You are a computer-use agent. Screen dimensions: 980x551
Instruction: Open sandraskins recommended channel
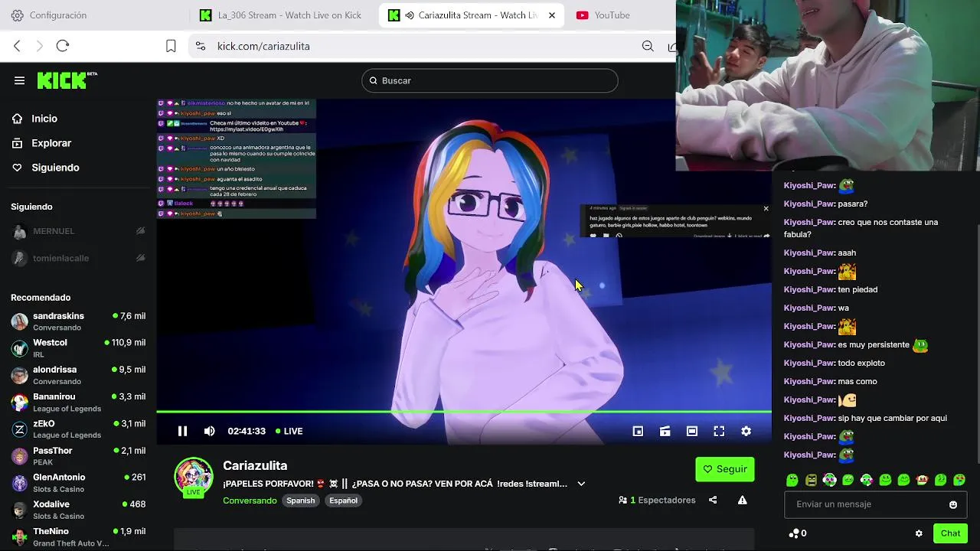tap(78, 321)
